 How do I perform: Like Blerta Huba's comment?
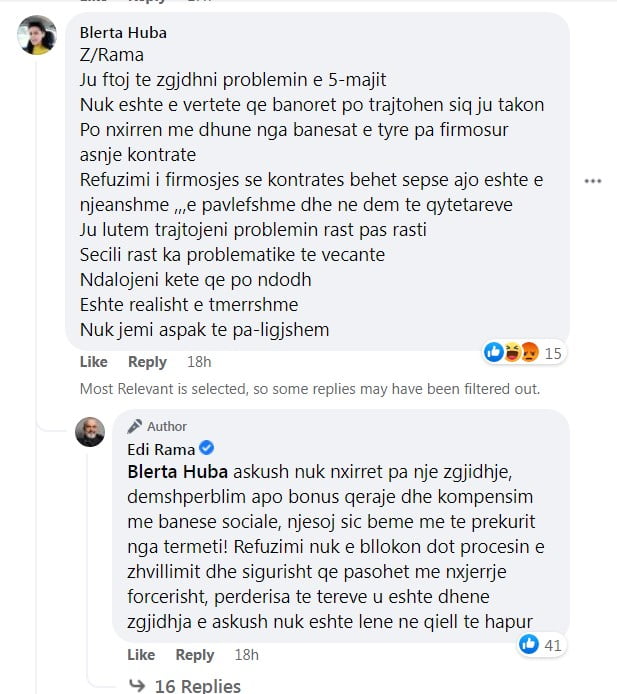pos(93,362)
